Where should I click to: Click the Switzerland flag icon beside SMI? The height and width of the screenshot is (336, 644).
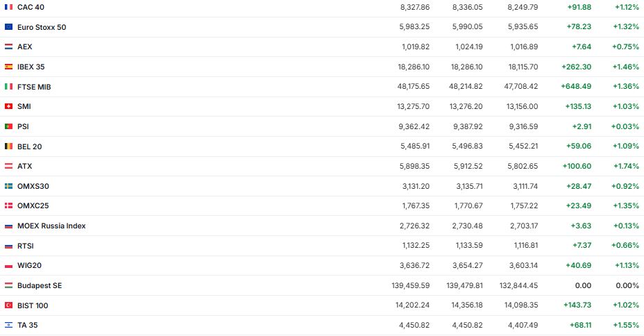point(8,106)
